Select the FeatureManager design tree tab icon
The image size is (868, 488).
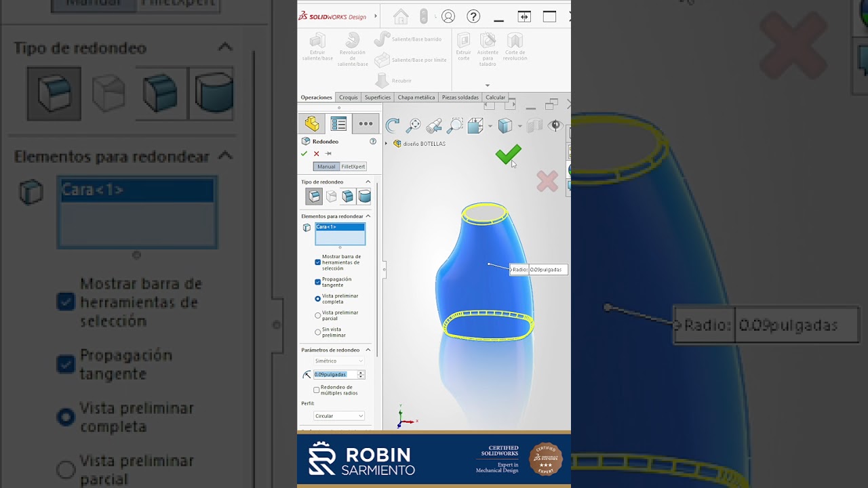click(312, 123)
